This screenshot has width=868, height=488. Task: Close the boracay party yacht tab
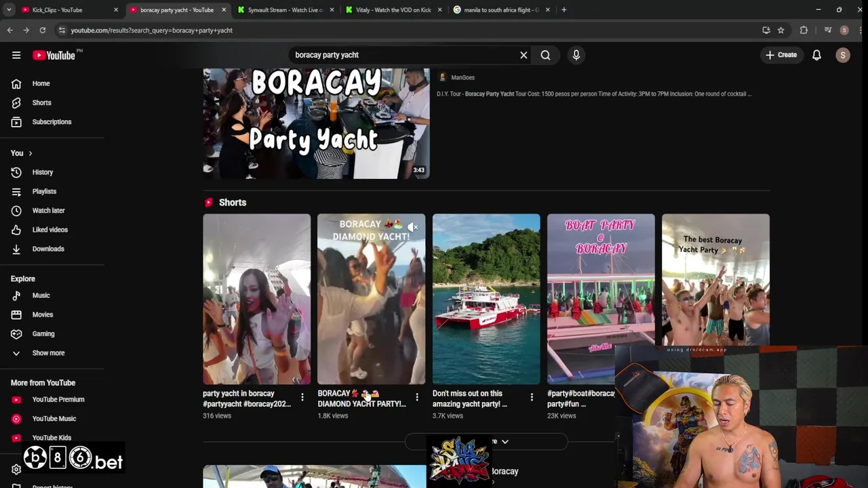point(224,10)
